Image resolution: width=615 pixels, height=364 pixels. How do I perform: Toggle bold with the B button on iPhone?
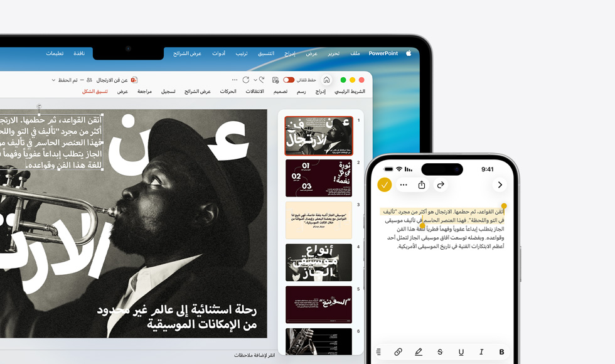click(501, 352)
